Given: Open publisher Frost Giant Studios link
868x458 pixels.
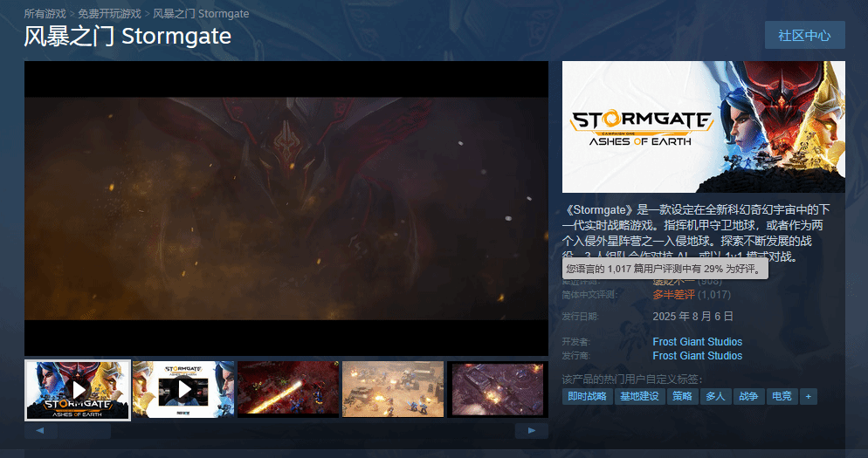Looking at the screenshot, I should click(x=697, y=356).
